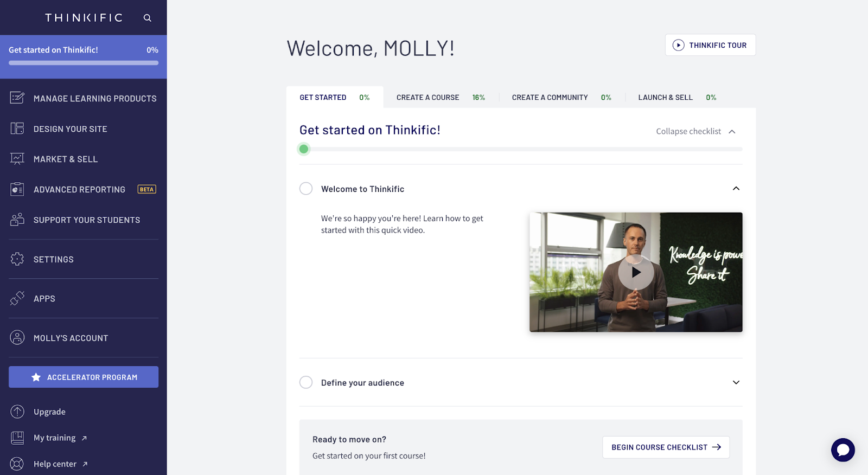Click the Welcome, MOLLY! heading
Screen dimensions: 868x475
[x=371, y=48]
